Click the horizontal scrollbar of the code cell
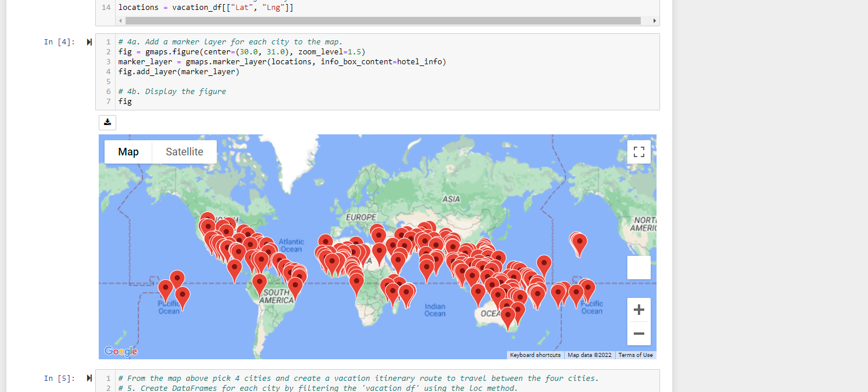Viewport: 868px width, 392px height. 383,21
